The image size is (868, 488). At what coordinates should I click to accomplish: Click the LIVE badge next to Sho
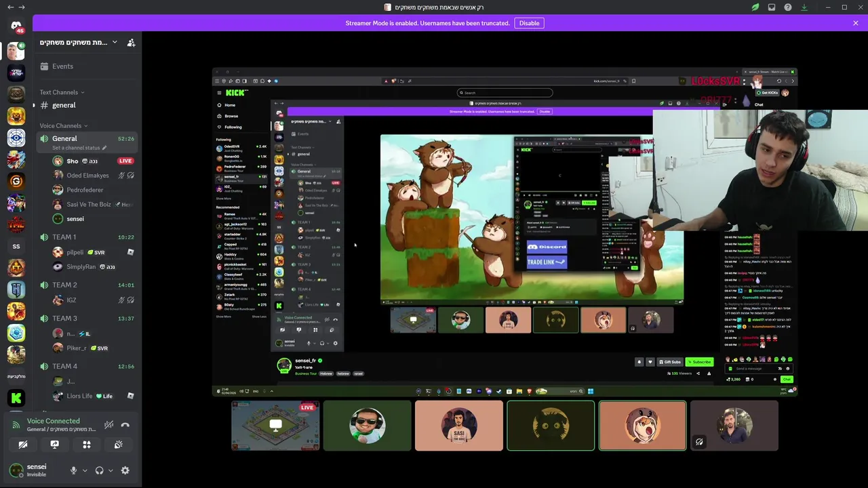point(125,161)
